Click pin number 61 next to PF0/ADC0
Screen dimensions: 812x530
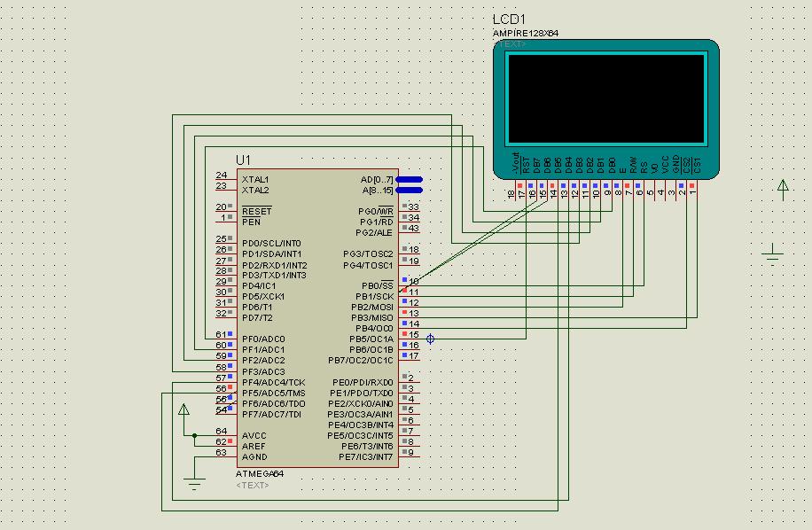coord(221,334)
